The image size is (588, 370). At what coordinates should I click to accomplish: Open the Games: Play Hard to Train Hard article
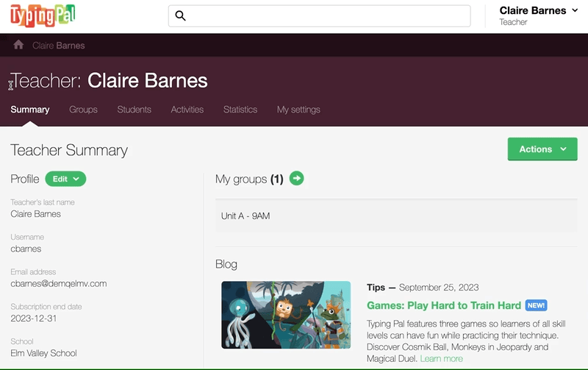[443, 305]
